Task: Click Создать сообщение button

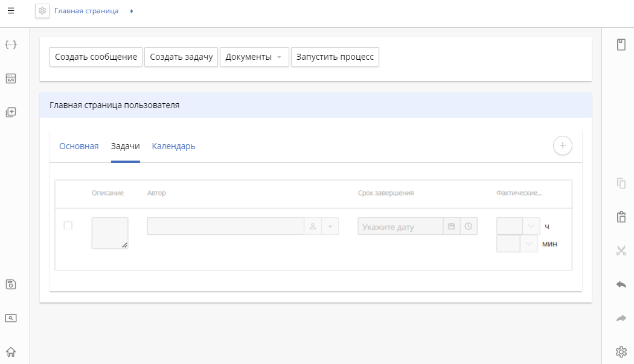Action: 96,57
